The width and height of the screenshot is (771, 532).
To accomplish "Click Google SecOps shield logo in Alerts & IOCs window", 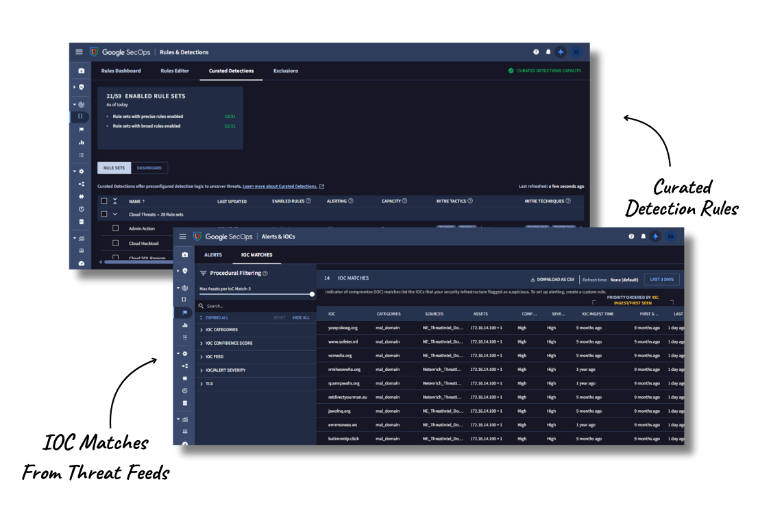I will pyautogui.click(x=197, y=236).
